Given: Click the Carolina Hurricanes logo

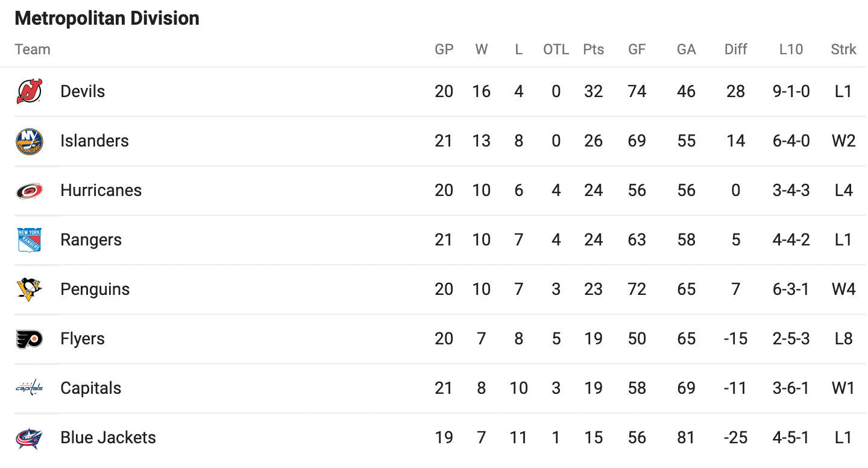Looking at the screenshot, I should click(x=29, y=191).
